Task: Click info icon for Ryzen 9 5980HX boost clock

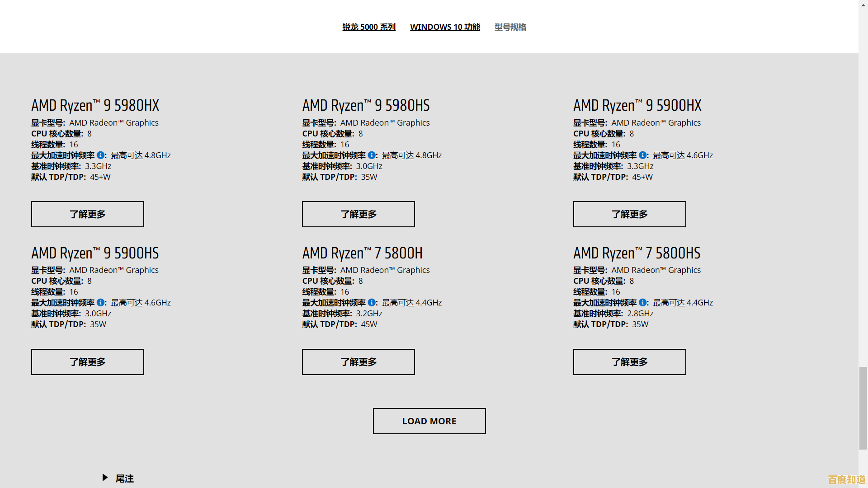Action: [x=100, y=155]
